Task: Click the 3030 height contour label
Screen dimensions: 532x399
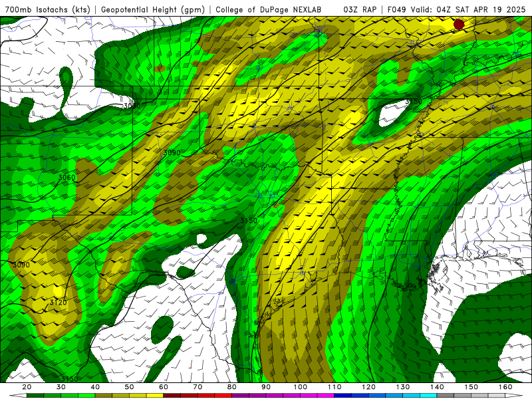Action: point(132,106)
